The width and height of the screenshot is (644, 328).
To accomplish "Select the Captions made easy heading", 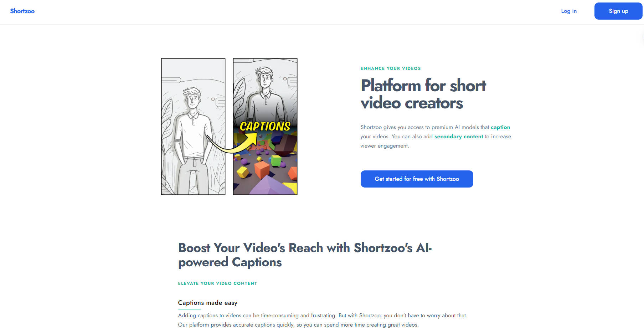I will pos(207,302).
